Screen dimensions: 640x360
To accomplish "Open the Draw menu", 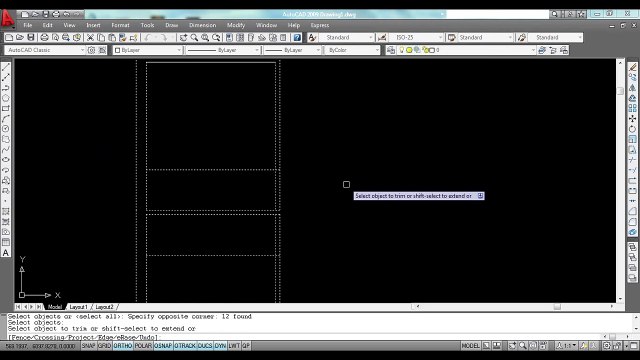I will (171, 25).
